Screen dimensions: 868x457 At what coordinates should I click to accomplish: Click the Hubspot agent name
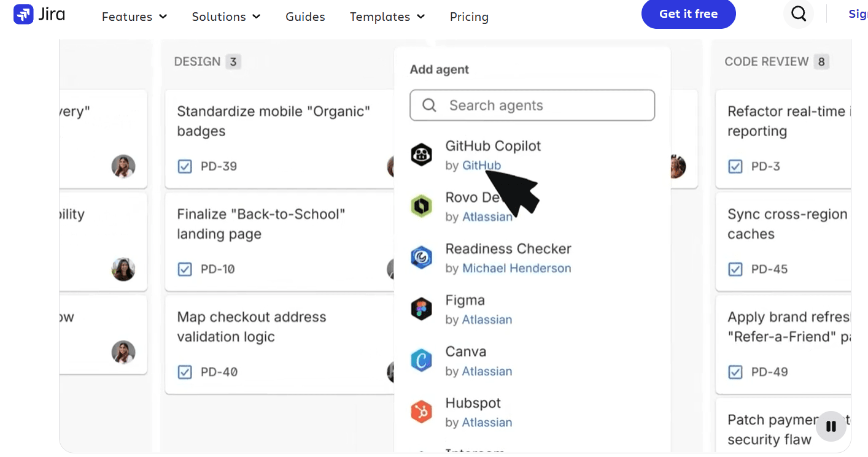pyautogui.click(x=473, y=403)
